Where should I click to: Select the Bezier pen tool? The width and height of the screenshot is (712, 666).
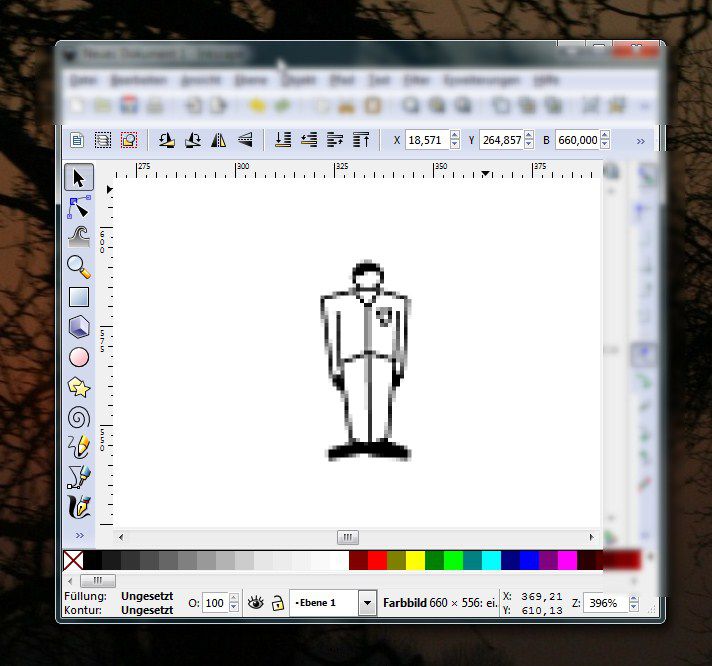(79, 477)
